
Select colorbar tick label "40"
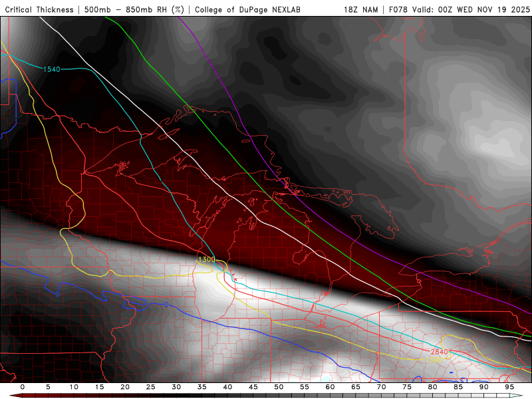[x=227, y=387]
